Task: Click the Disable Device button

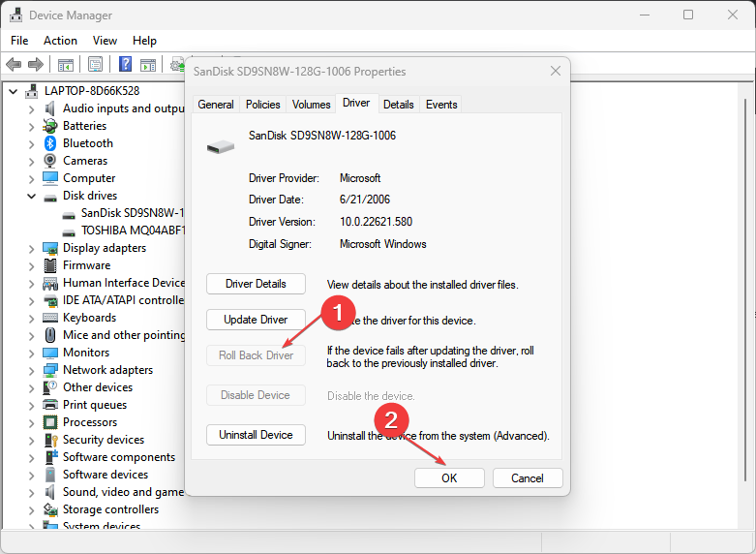Action: (x=256, y=395)
